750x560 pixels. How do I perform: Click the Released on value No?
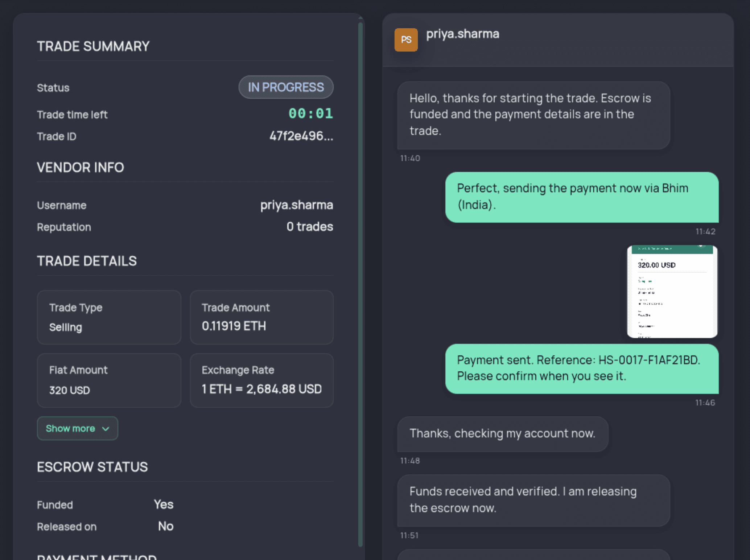[x=166, y=526]
